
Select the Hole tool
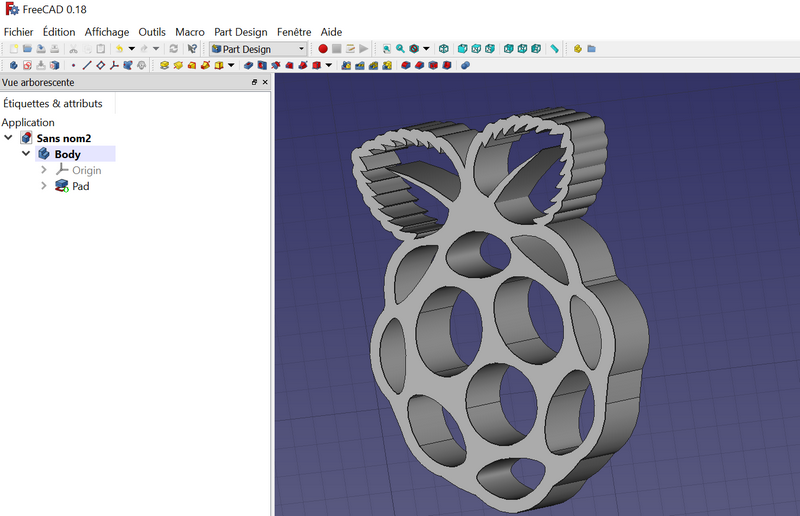[x=262, y=65]
